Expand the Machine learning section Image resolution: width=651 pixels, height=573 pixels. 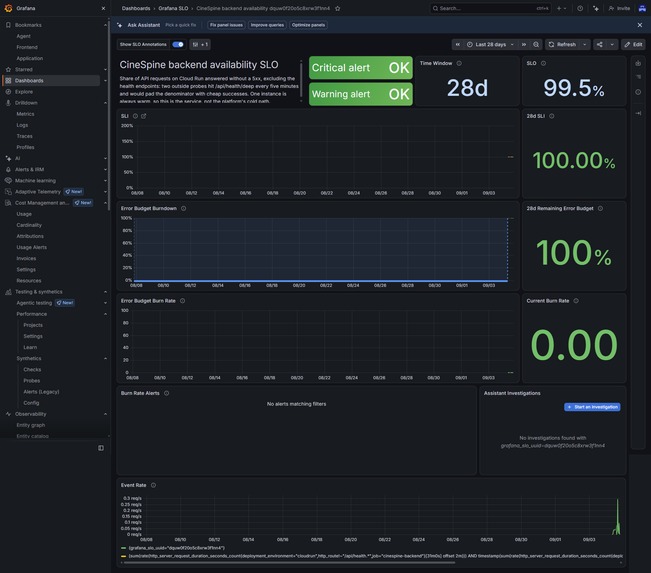pyautogui.click(x=105, y=181)
